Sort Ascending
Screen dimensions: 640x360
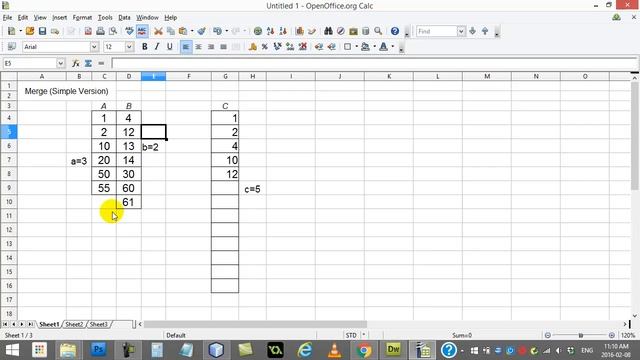(270, 31)
